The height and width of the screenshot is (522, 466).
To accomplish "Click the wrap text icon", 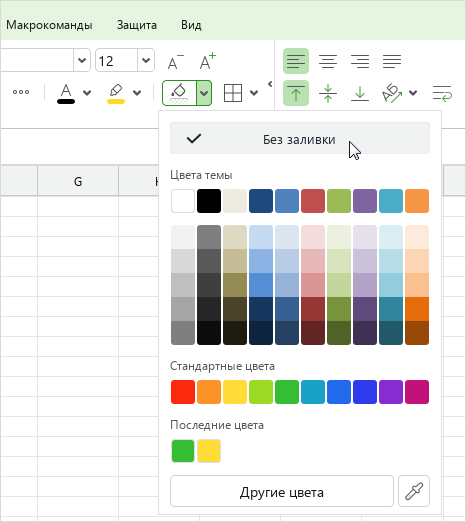I will (442, 93).
